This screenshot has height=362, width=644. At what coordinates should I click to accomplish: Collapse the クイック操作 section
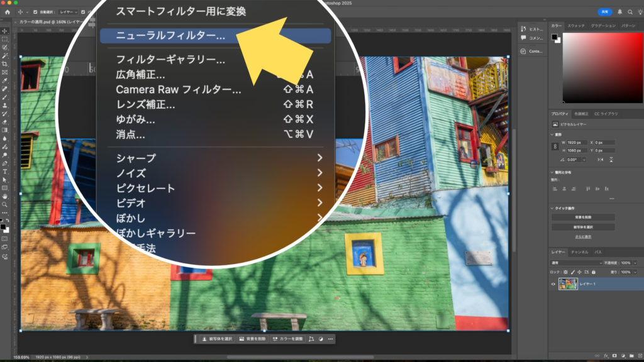pyautogui.click(x=552, y=208)
